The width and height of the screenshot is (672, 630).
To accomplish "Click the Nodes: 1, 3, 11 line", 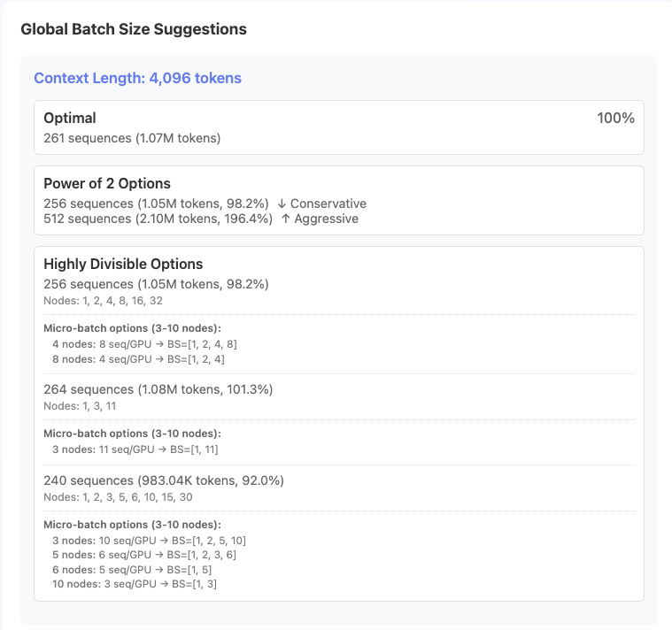I will click(80, 405).
